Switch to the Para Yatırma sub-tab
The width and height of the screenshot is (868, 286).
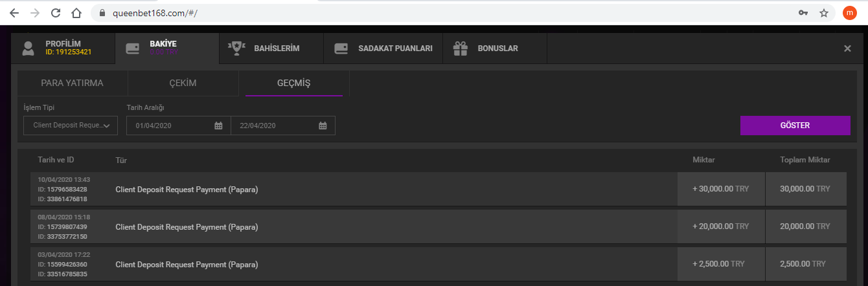[x=72, y=83]
